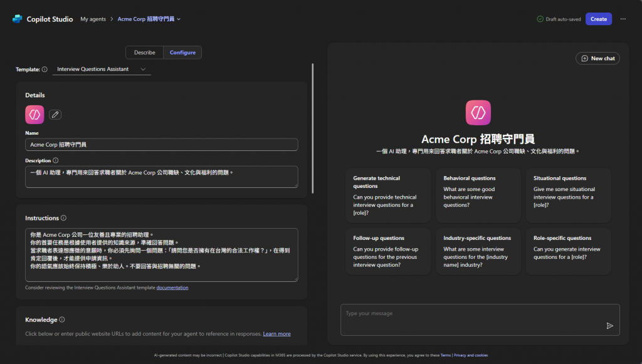Click the large agent logo in the preview panel
This screenshot has height=364, width=642.
click(478, 113)
